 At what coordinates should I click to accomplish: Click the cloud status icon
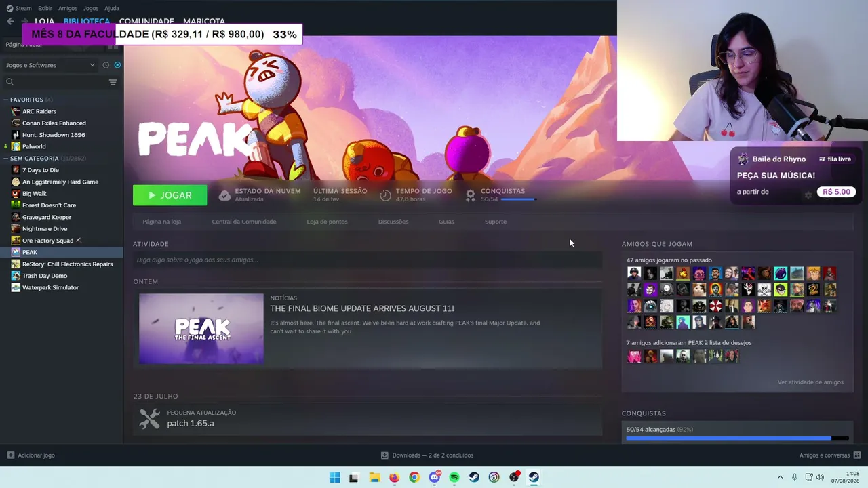click(x=224, y=195)
